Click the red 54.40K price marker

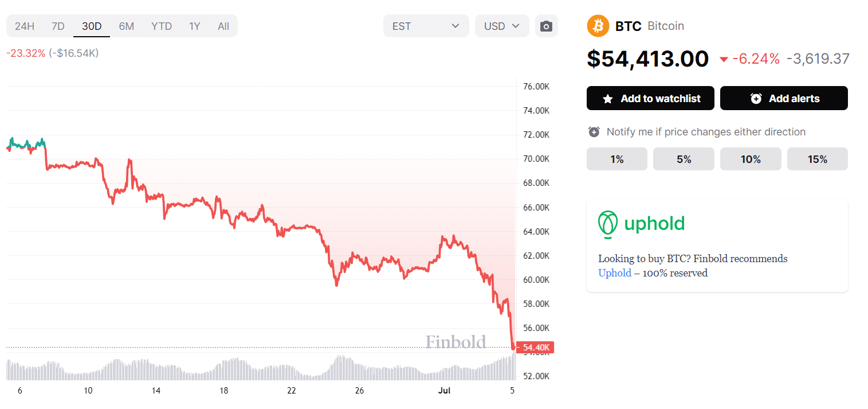click(x=536, y=347)
